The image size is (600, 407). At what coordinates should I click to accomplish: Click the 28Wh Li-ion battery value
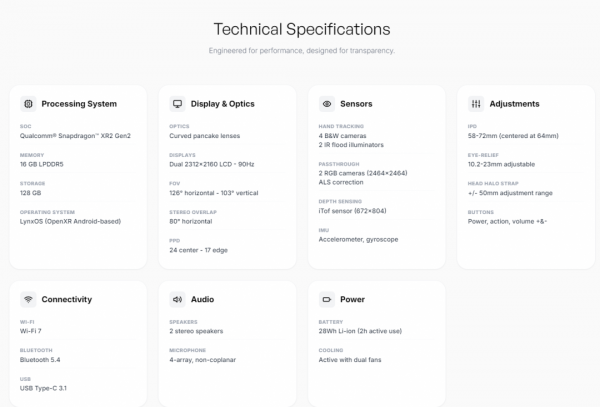pyautogui.click(x=362, y=331)
